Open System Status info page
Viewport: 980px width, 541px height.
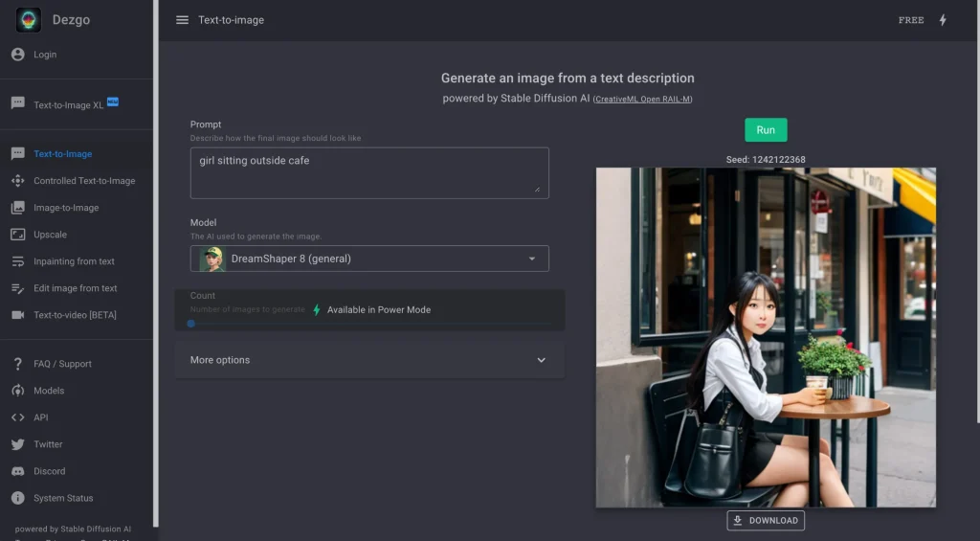click(63, 498)
